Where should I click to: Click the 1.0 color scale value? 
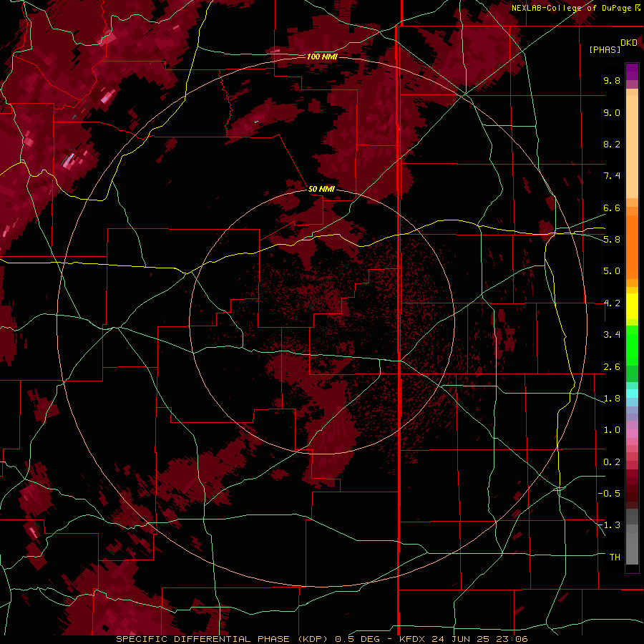(x=612, y=430)
